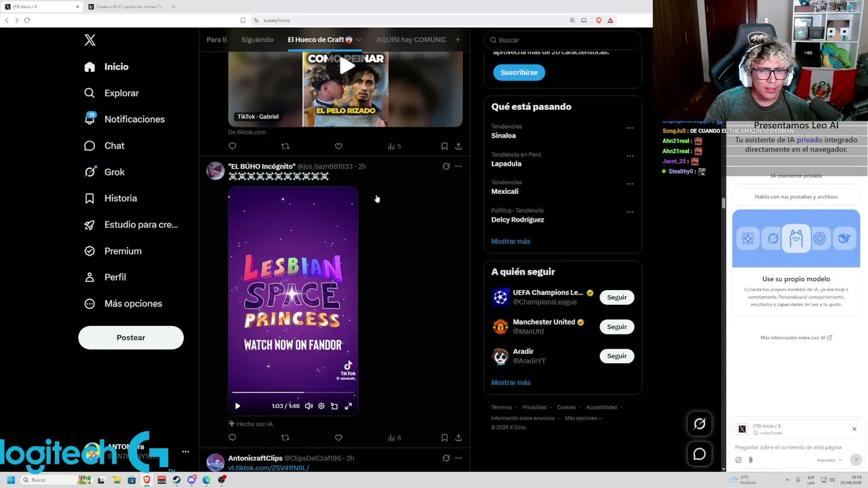Follow Aradir
The width and height of the screenshot is (868, 488).
coord(616,356)
